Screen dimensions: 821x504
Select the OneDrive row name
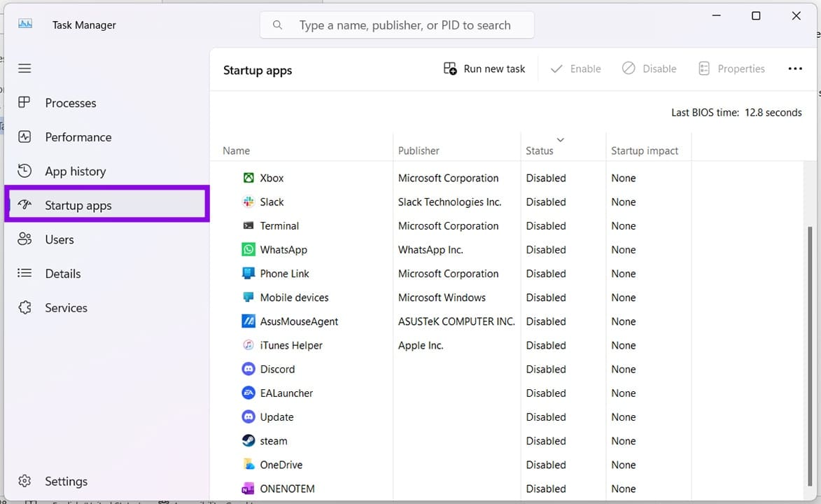pos(281,465)
